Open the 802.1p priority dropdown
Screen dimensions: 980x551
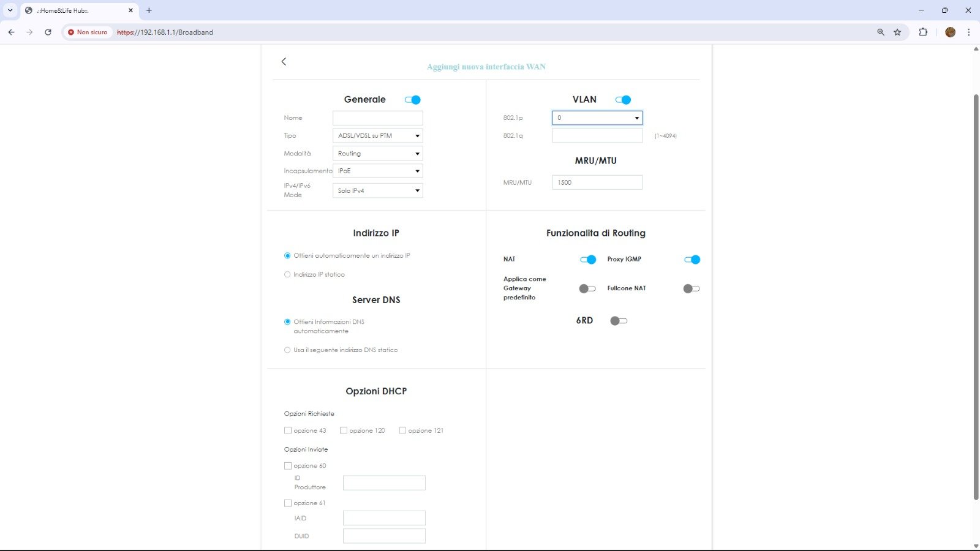[x=597, y=118]
